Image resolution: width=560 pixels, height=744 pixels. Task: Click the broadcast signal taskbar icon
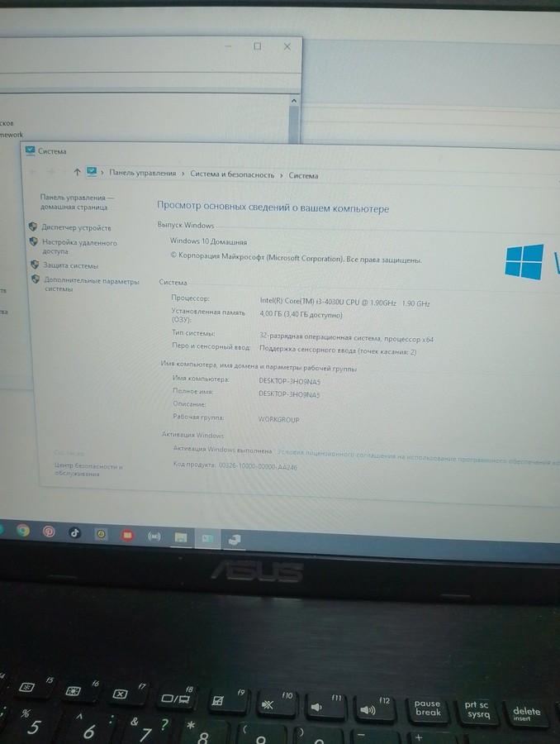[154, 537]
